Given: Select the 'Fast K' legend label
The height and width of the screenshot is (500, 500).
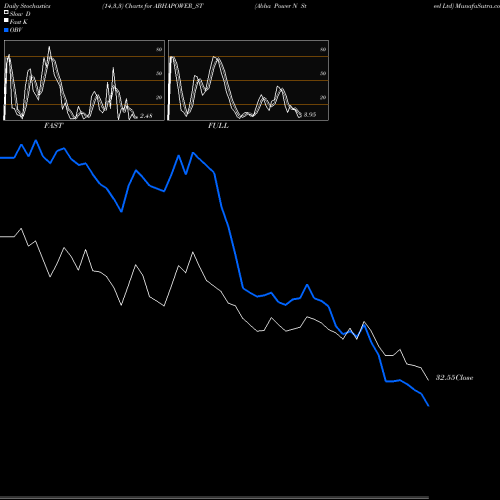Looking at the screenshot, I should (x=19, y=22).
